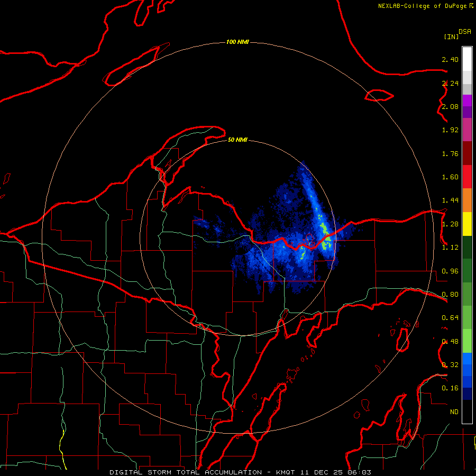Click the 11 DEC 25 date text
The image size is (476, 476).
pos(323,472)
